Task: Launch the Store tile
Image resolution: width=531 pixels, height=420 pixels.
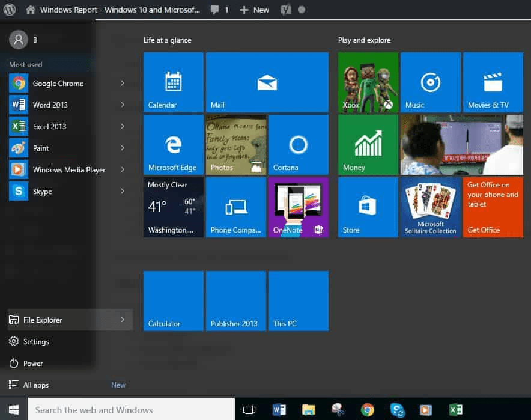Action: (367, 207)
